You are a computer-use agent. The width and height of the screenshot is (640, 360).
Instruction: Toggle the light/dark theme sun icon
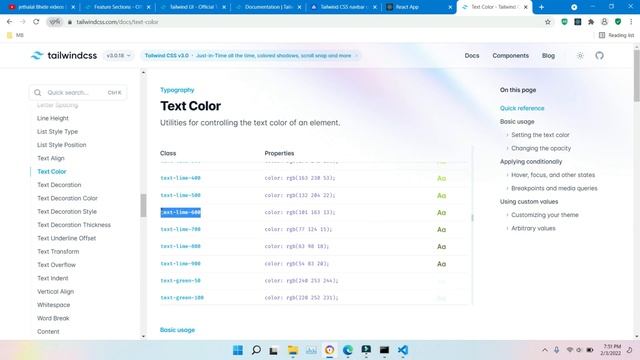(x=580, y=56)
